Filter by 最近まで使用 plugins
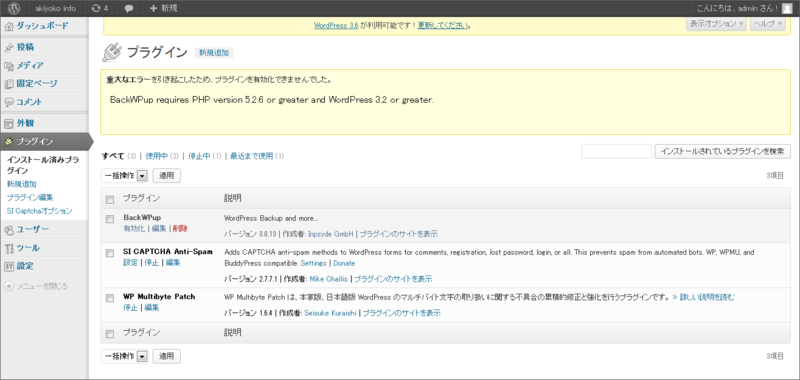800x380 pixels. click(252, 156)
